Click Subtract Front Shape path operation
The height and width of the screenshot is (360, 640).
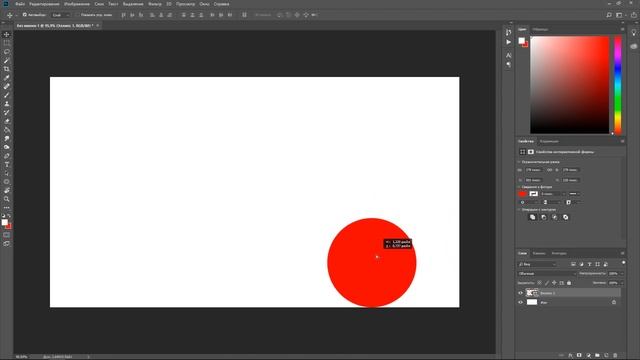coord(544,217)
